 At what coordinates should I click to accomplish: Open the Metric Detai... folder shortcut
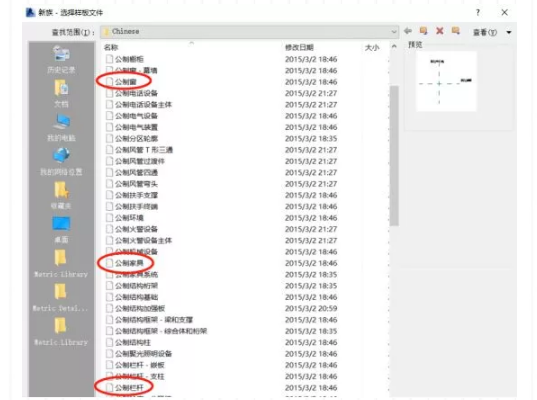pos(60,297)
